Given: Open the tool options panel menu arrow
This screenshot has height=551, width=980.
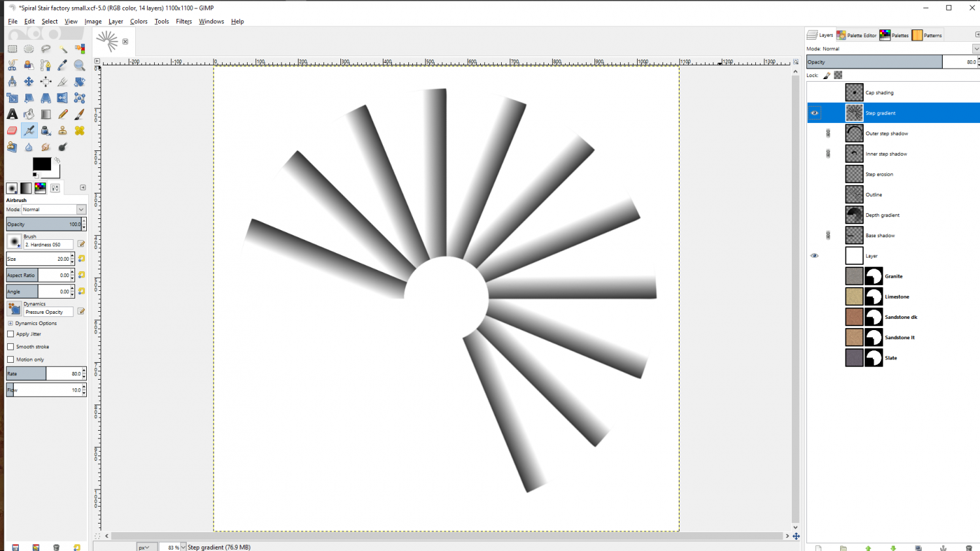Looking at the screenshot, I should pos(83,188).
